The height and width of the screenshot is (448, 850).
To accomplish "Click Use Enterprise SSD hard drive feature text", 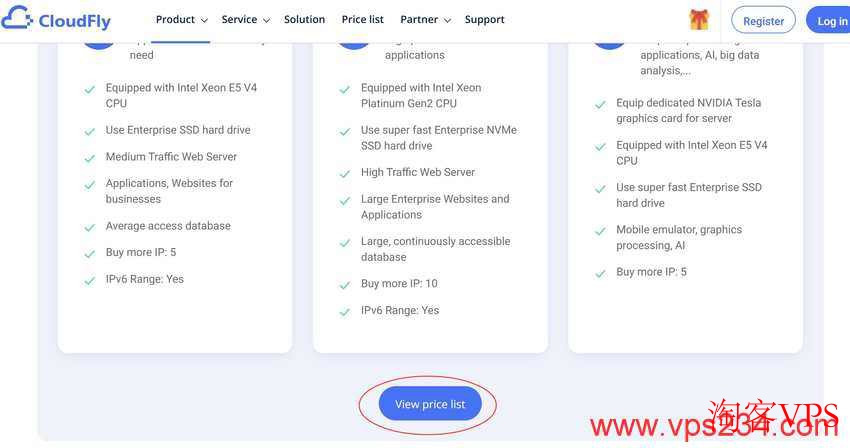I will pos(178,130).
